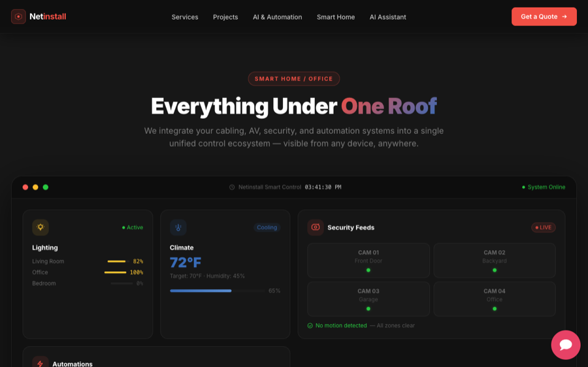Click the arrow in Get a Quote
The image size is (588, 367).
(564, 16)
